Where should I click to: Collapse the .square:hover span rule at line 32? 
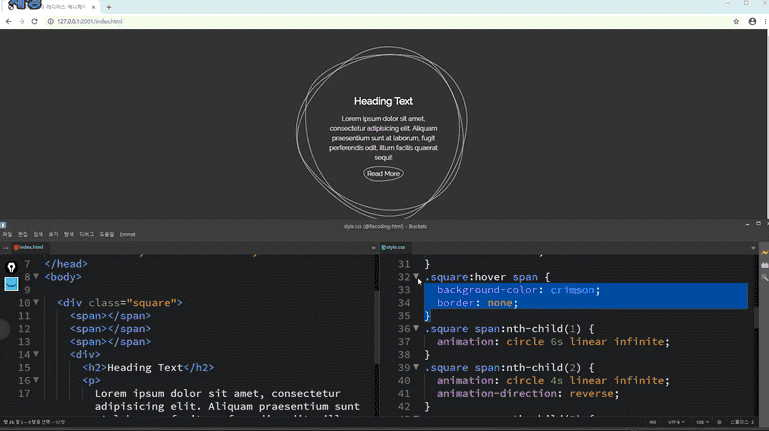pyautogui.click(x=417, y=277)
